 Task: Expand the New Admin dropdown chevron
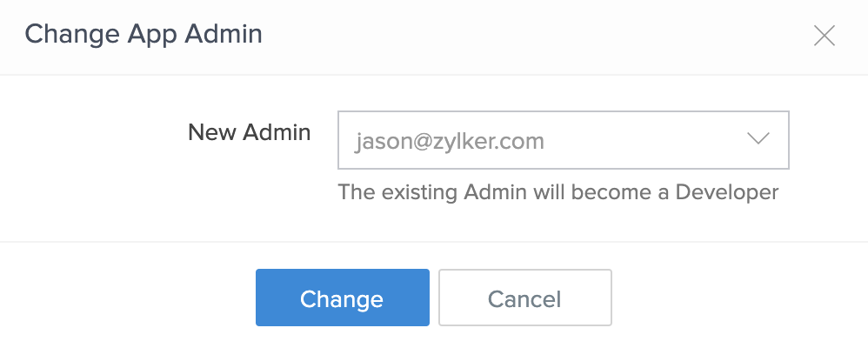click(758, 139)
